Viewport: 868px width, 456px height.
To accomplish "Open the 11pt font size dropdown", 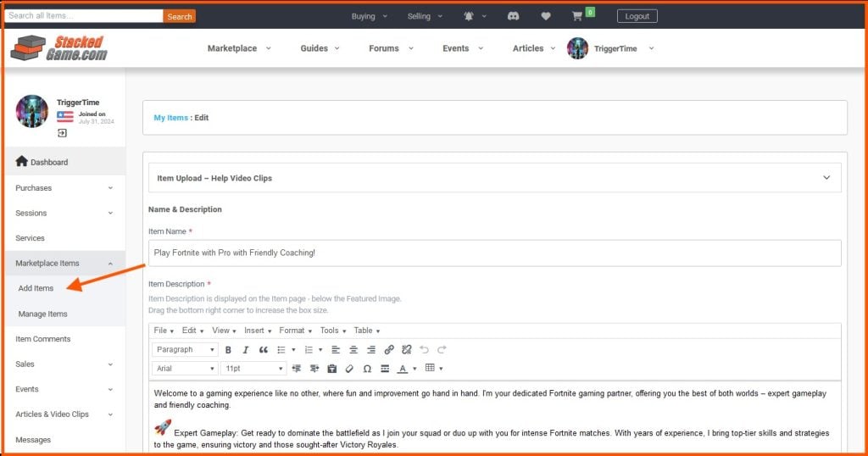I will [x=253, y=369].
